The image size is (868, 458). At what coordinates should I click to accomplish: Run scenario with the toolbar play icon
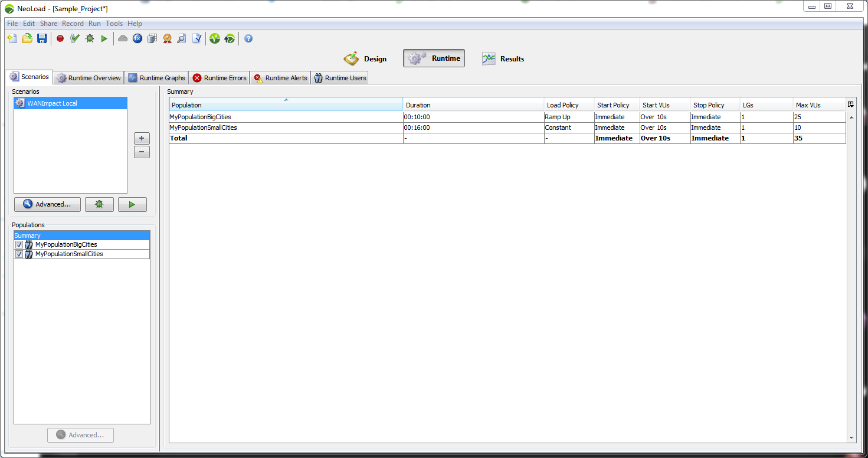pos(104,38)
